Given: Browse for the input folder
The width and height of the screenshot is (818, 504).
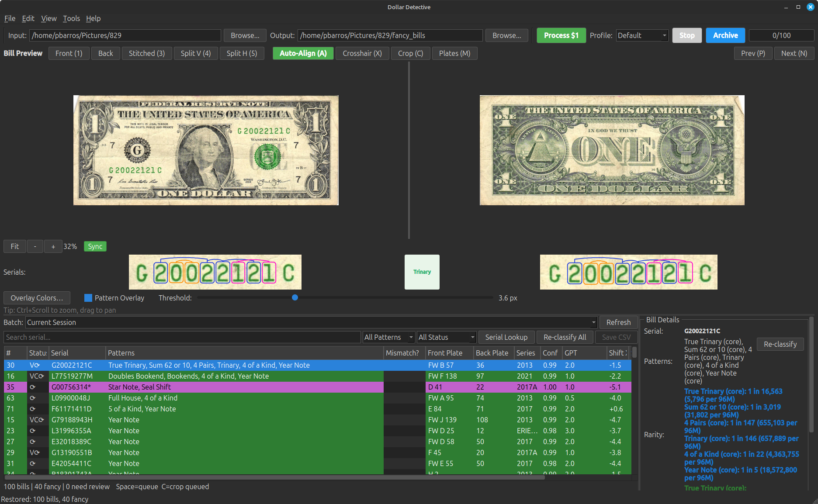Looking at the screenshot, I should pos(245,35).
